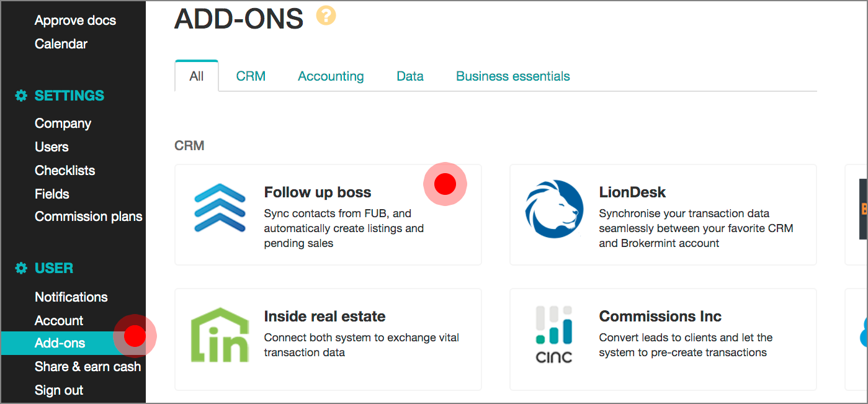Switch to the All tab
This screenshot has height=404, width=868.
coord(197,76)
